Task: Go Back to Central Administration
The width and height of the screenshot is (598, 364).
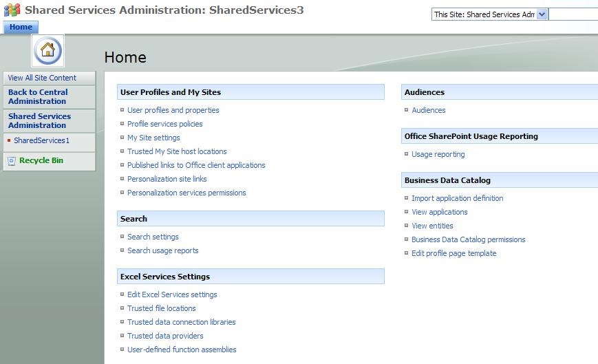Action: point(38,97)
